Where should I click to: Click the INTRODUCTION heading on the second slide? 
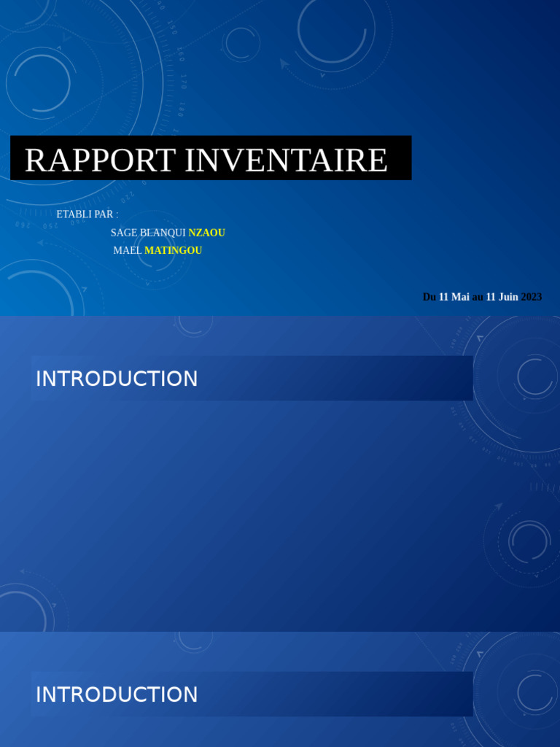point(117,379)
